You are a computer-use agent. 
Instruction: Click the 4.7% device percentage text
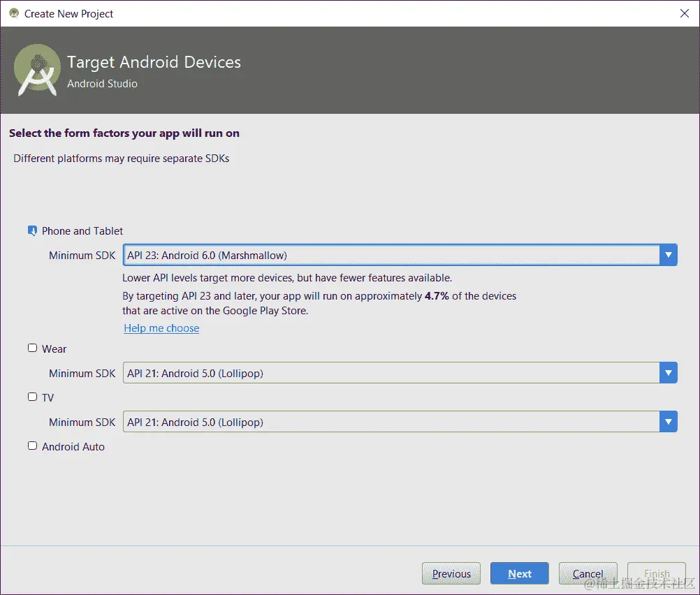437,296
